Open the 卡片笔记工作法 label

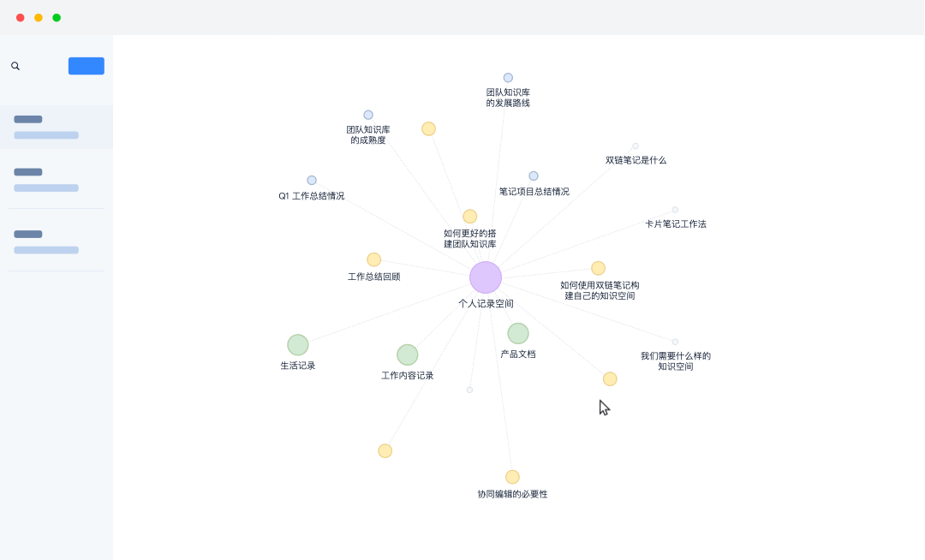tap(676, 224)
